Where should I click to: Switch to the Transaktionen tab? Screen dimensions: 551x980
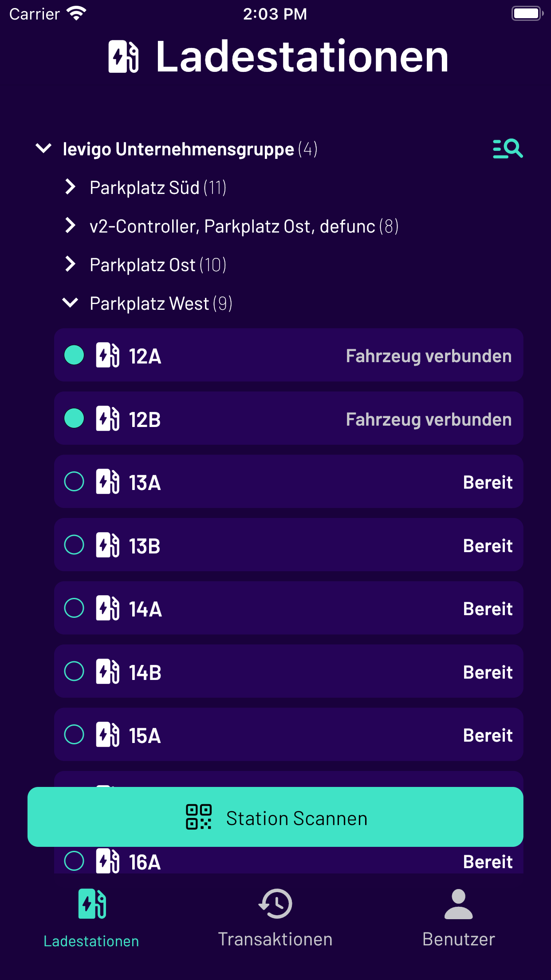(275, 918)
